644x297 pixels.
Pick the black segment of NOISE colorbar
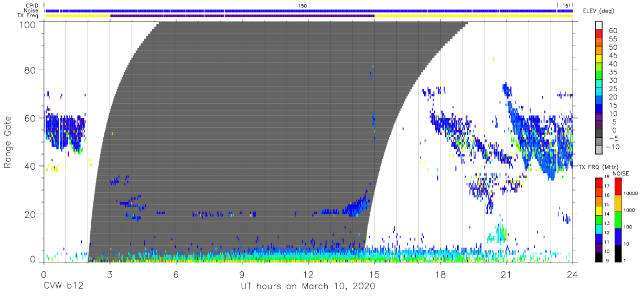click(617, 252)
